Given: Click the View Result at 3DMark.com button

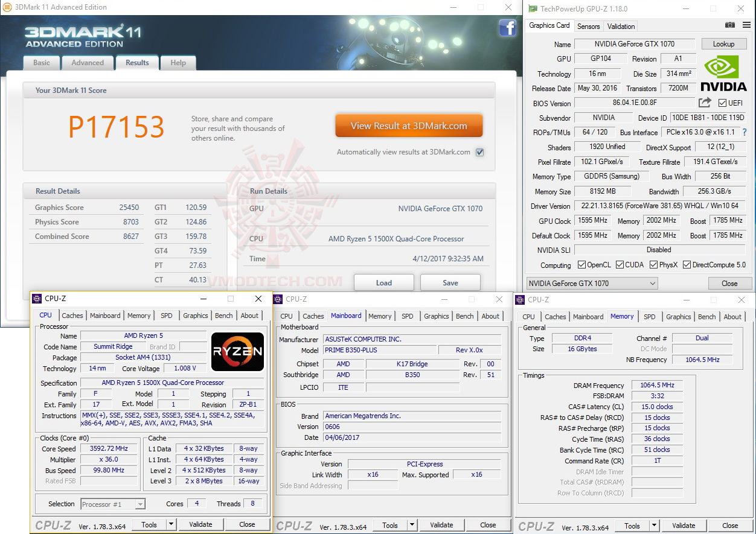Looking at the screenshot, I should (409, 126).
